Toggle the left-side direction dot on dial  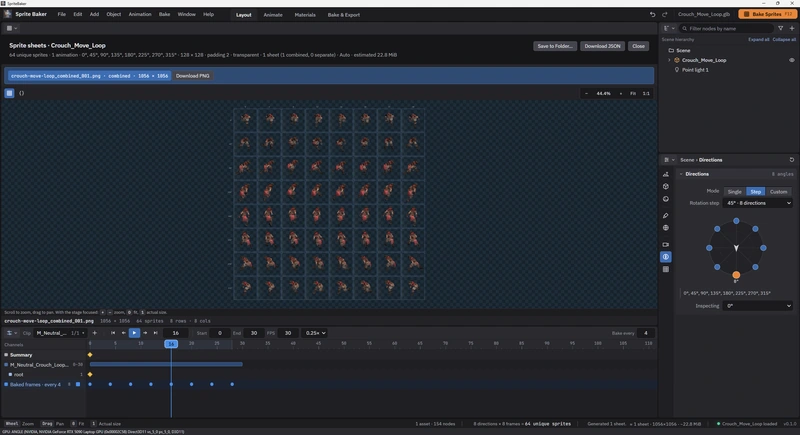click(709, 248)
